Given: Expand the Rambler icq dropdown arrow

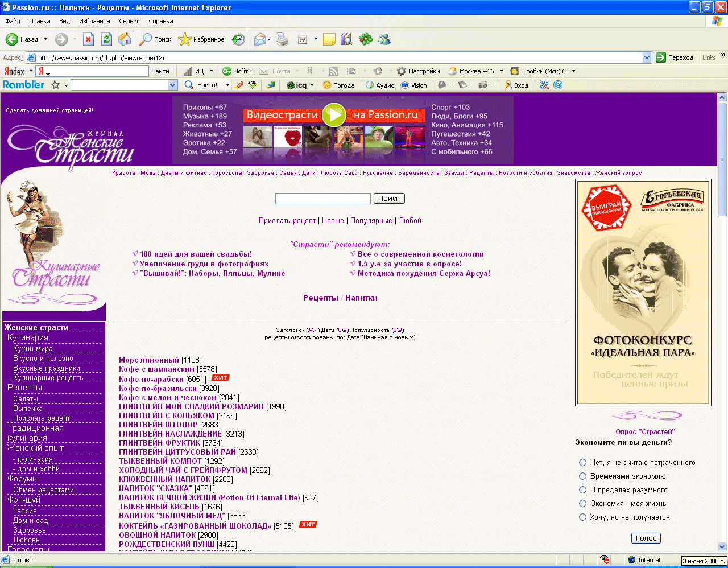Looking at the screenshot, I should [312, 85].
